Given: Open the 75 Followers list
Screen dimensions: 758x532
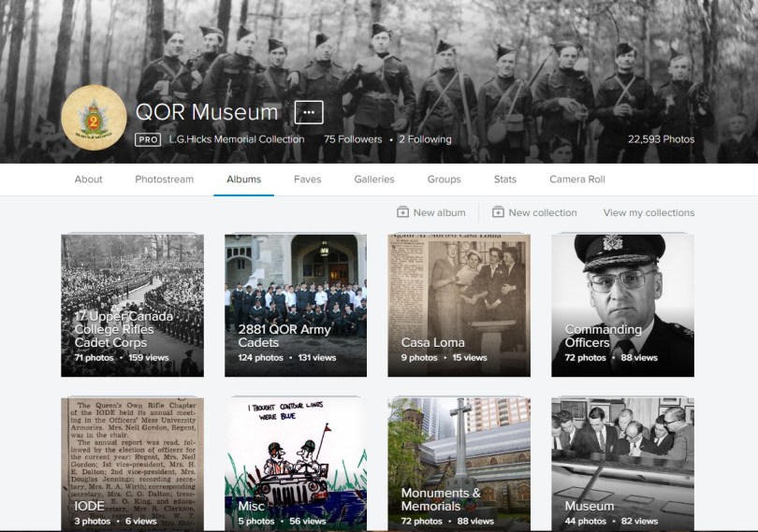Looking at the screenshot, I should [353, 139].
